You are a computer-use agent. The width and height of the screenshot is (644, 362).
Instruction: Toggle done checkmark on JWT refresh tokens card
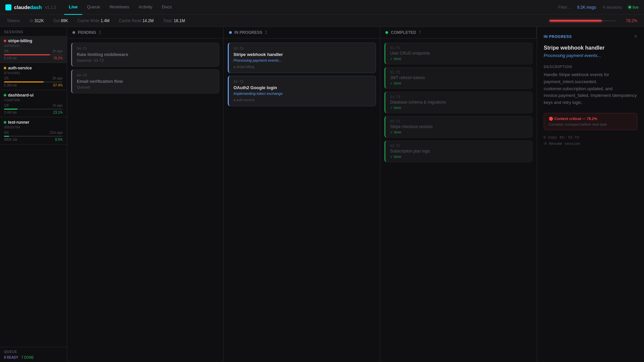point(395,83)
